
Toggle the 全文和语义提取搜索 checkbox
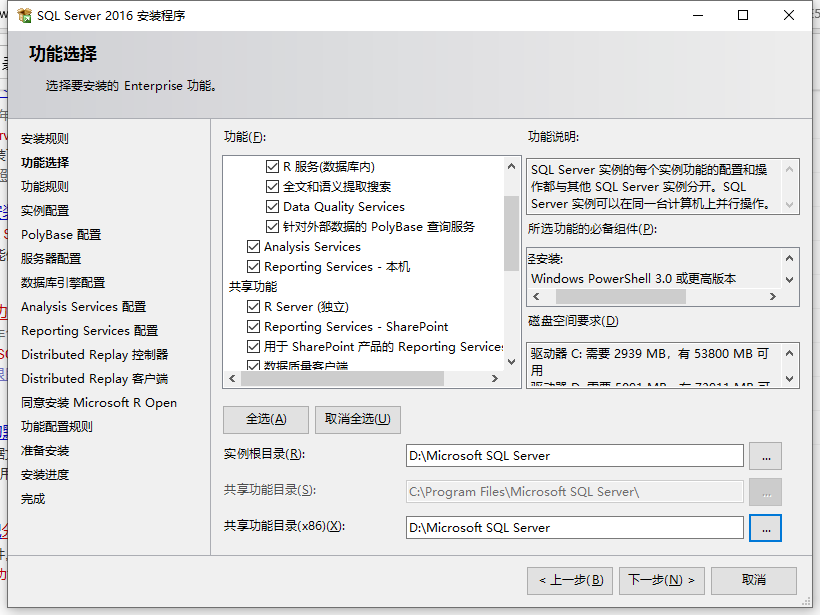[275, 186]
